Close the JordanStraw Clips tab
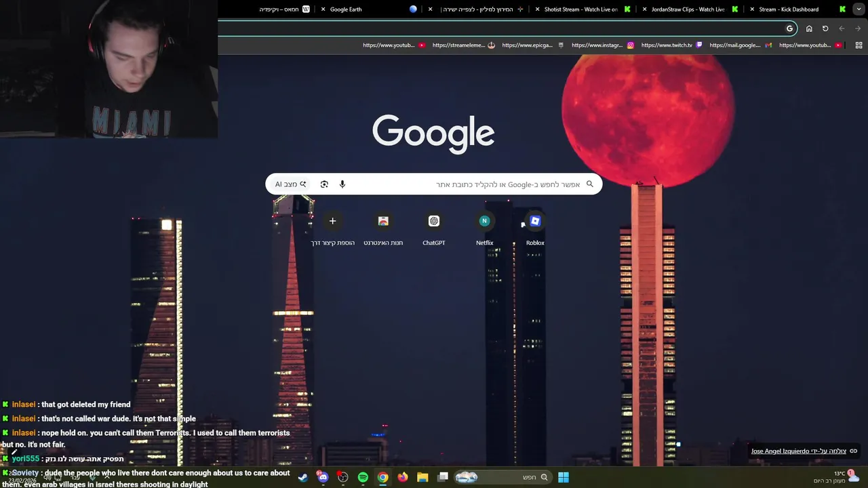This screenshot has height=488, width=868. [x=645, y=9]
